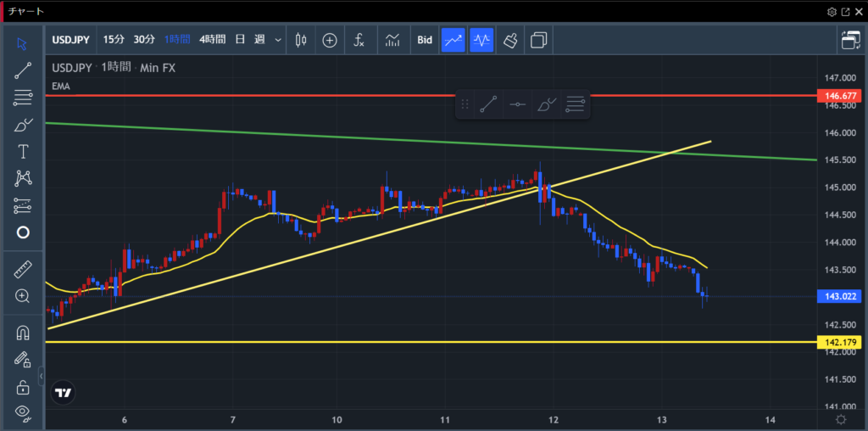
Task: Click the date 14 on time axis
Action: (x=771, y=418)
